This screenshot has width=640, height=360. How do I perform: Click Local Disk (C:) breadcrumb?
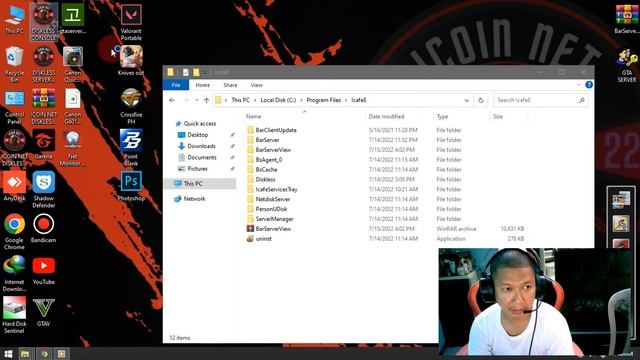point(278,100)
